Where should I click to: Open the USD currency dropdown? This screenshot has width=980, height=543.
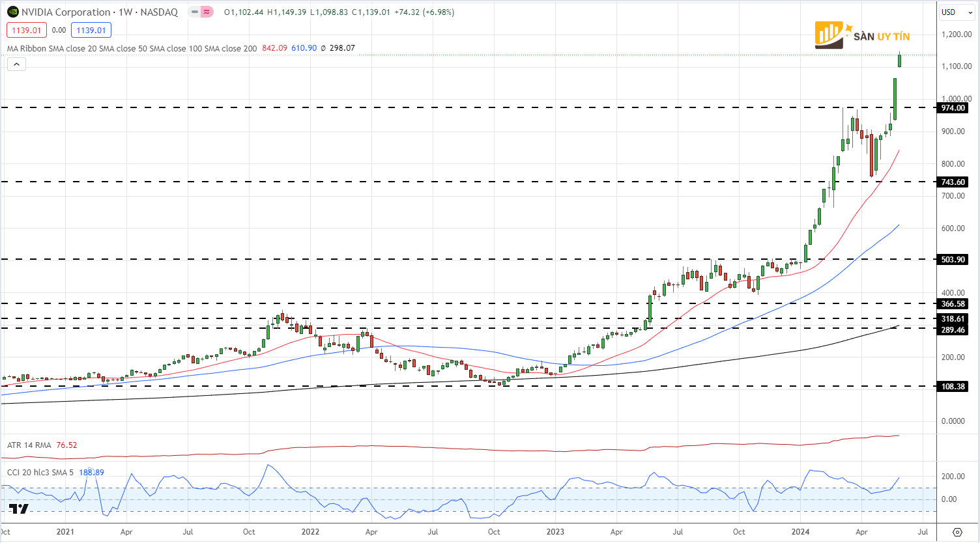tap(955, 12)
